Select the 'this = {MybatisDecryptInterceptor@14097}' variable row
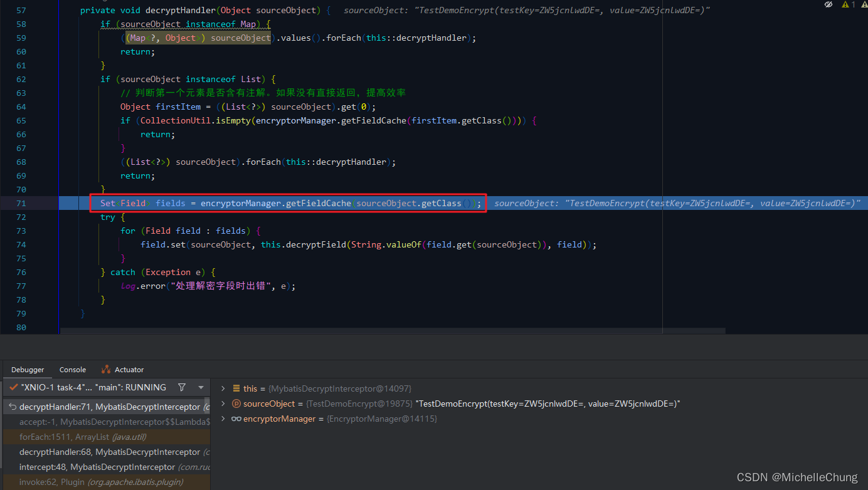This screenshot has width=868, height=490. pos(539,388)
